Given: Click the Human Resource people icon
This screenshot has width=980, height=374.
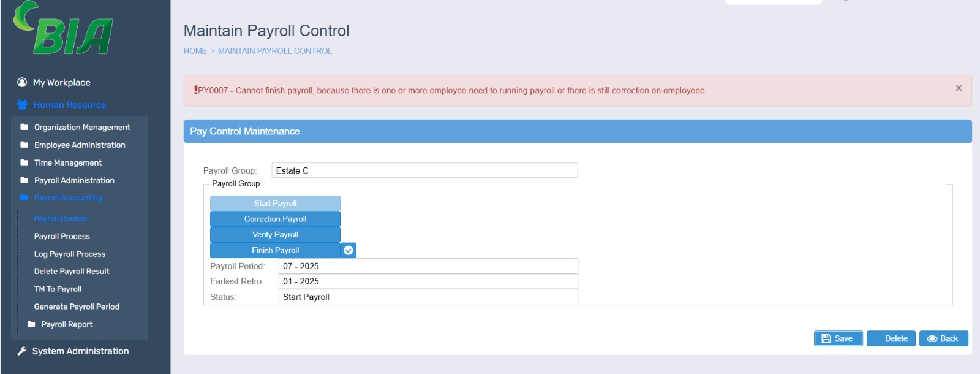Looking at the screenshot, I should 22,105.
